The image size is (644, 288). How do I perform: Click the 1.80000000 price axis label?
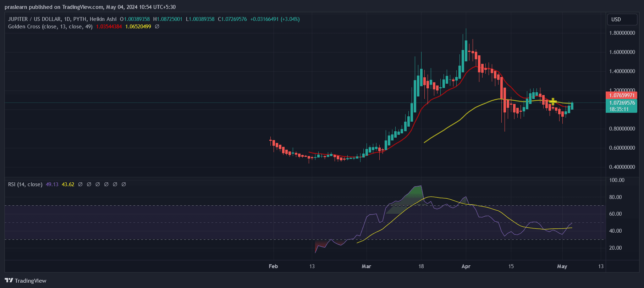(622, 33)
